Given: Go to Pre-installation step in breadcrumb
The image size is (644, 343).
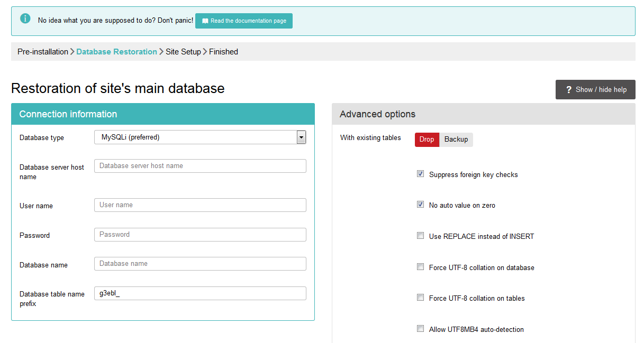Looking at the screenshot, I should [42, 52].
